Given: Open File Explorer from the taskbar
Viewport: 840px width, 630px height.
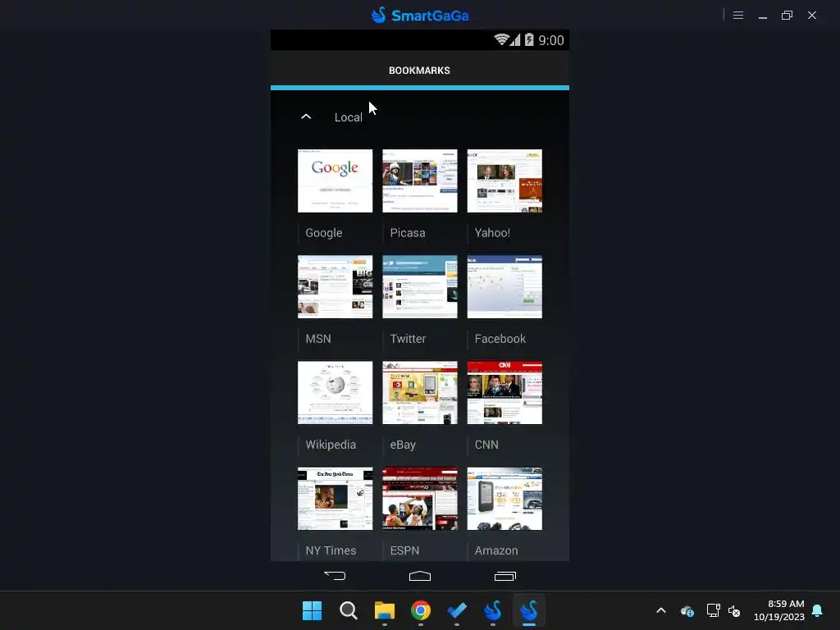Looking at the screenshot, I should click(x=385, y=610).
